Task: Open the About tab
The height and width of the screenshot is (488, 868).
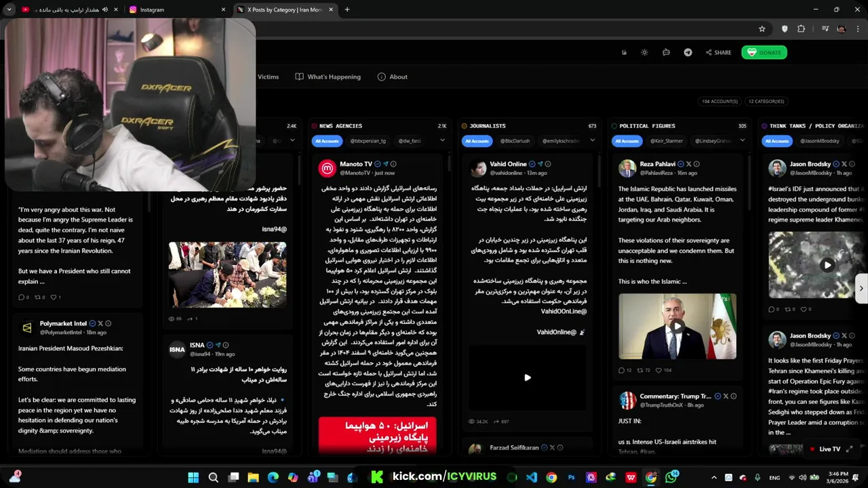Action: click(x=393, y=77)
